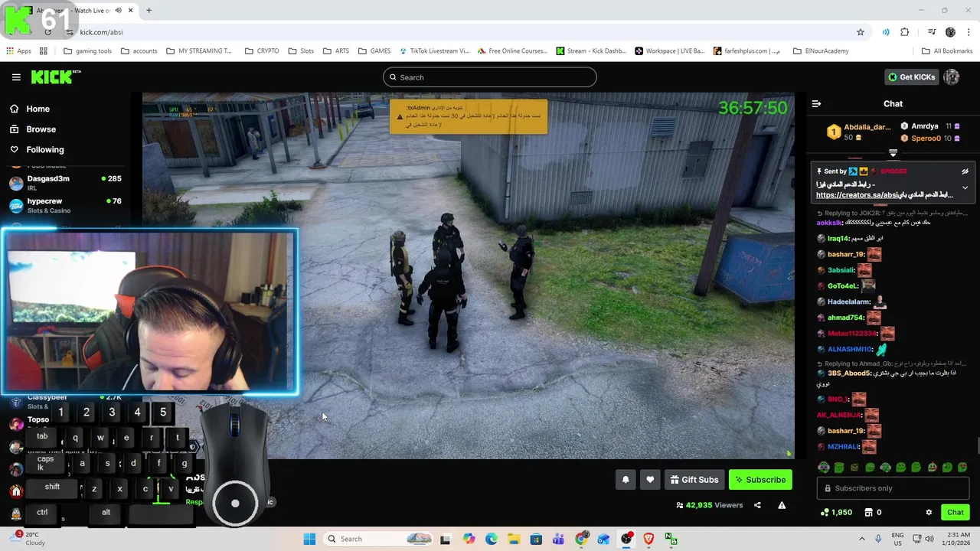Show hidden system tray icons

pyautogui.click(x=862, y=539)
